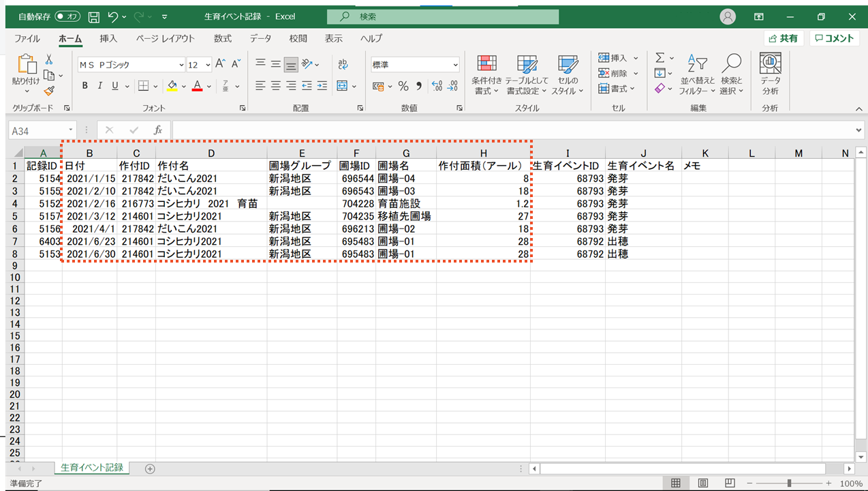Toggle the AutoSave switch
The image size is (868, 491).
[x=67, y=16]
